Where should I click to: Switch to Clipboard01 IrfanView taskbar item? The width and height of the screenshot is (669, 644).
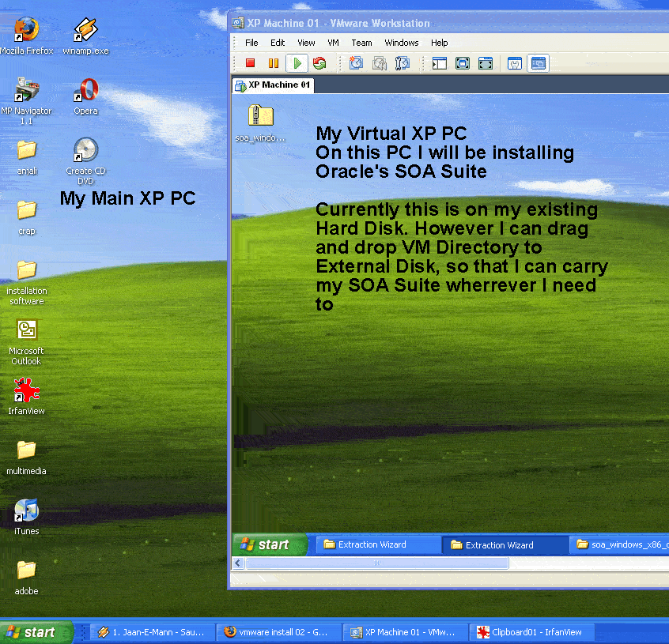coord(531,632)
